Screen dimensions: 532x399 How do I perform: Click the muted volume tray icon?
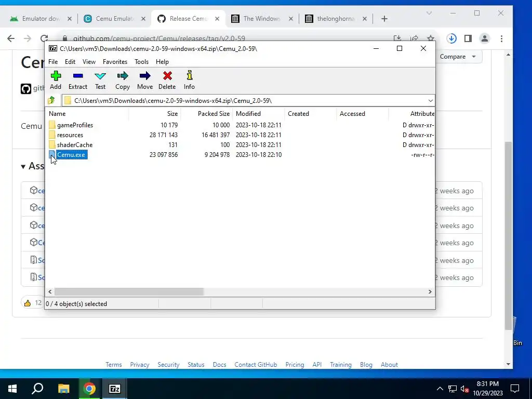pos(464,389)
